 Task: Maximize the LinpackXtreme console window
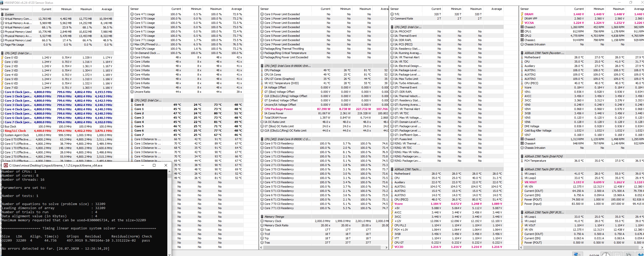pos(154,165)
